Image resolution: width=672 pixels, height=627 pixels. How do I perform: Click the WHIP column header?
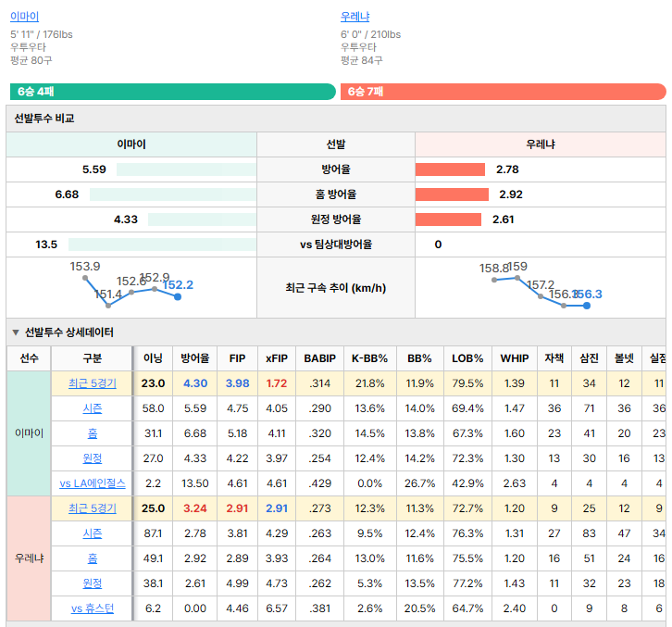coord(515,358)
